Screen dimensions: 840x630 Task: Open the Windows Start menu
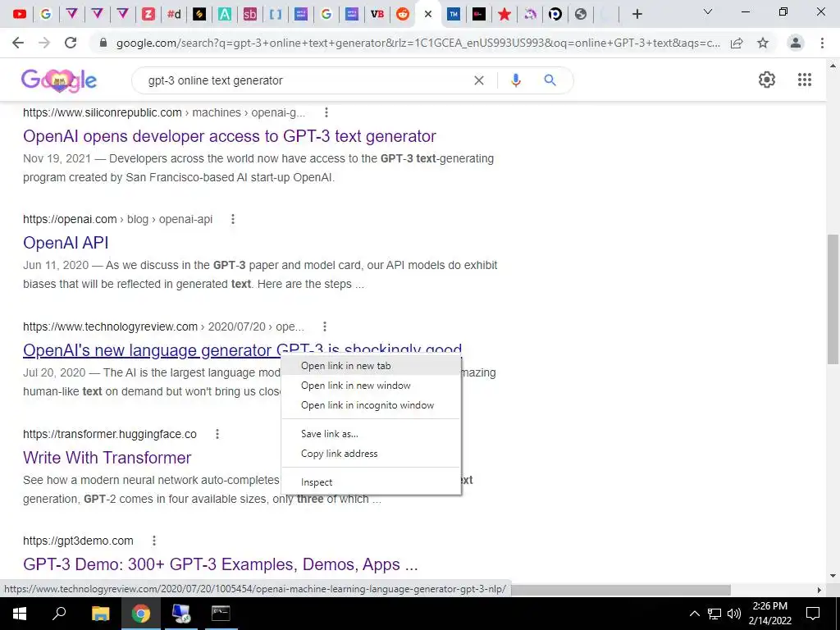click(x=20, y=614)
